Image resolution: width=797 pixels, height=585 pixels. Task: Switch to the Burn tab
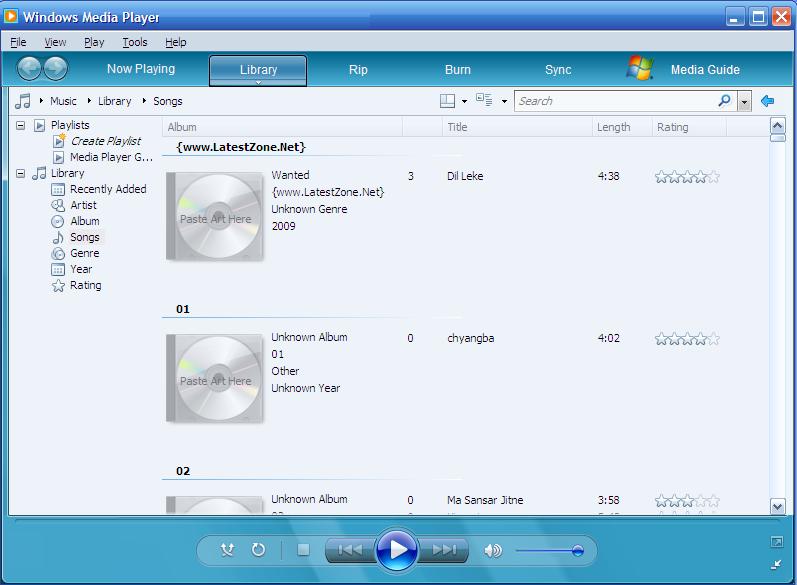click(457, 70)
